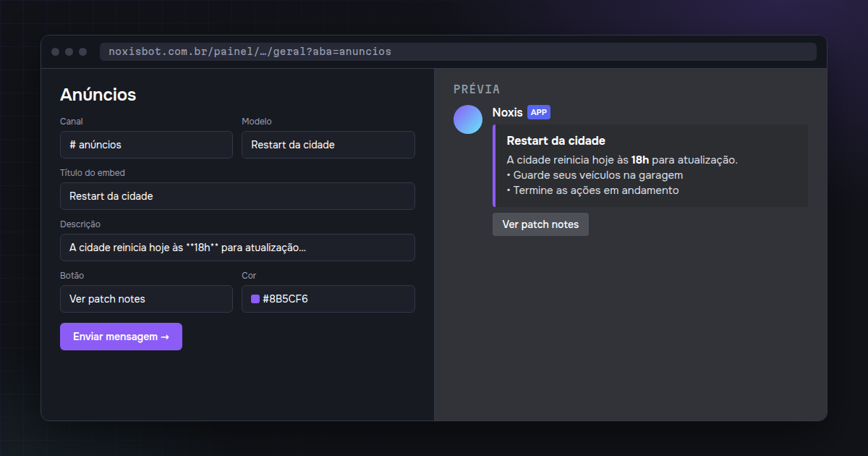Click the Canal label
This screenshot has width=868, height=456.
click(x=71, y=122)
